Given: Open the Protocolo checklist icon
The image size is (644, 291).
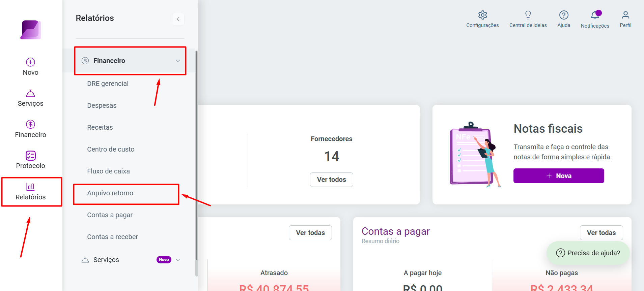Looking at the screenshot, I should click(30, 156).
